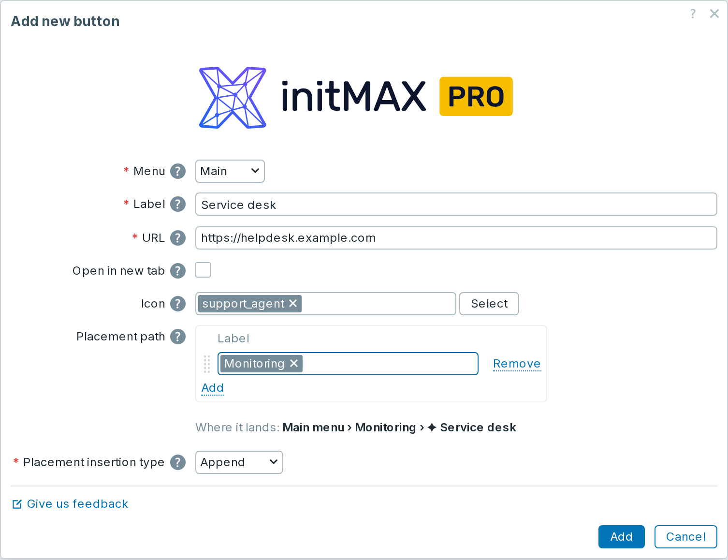The height and width of the screenshot is (560, 728).
Task: Click the Add link under placement path
Action: 213,388
